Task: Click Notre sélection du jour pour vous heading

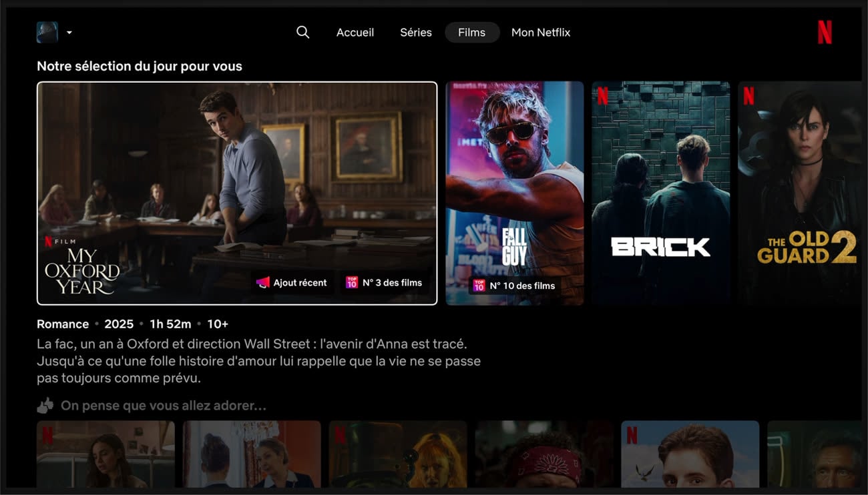Action: point(140,66)
